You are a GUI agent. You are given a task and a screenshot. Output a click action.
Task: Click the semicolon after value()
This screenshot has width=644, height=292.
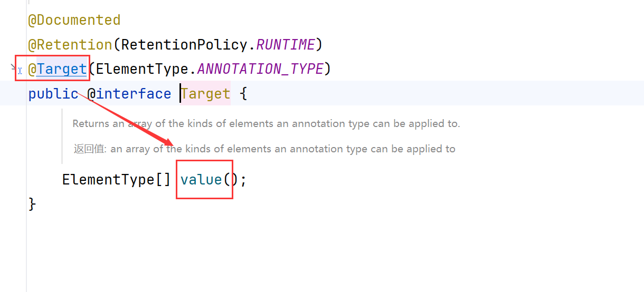pos(243,180)
